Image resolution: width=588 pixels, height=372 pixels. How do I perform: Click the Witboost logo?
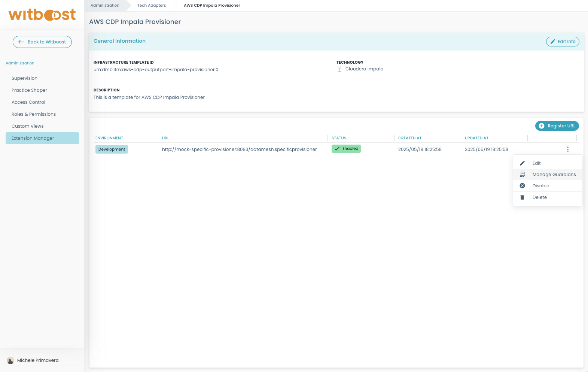pos(42,15)
